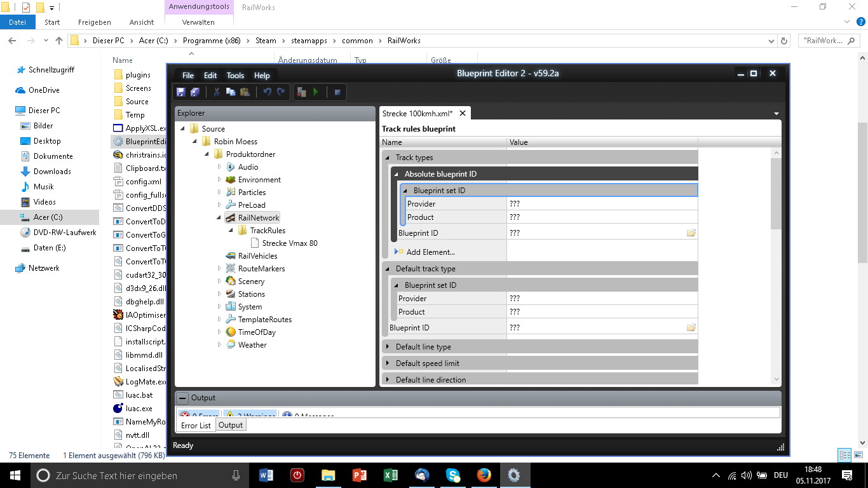
Task: Click the Undo arrow in toolbar
Action: tap(267, 92)
